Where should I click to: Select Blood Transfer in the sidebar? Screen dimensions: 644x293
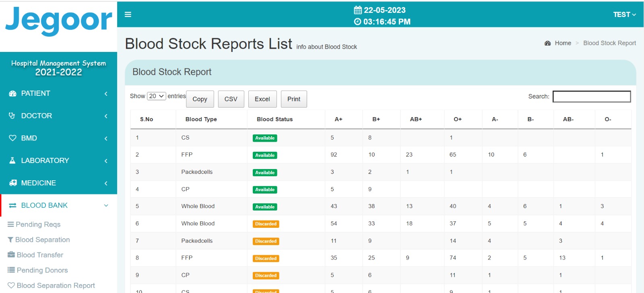point(40,255)
